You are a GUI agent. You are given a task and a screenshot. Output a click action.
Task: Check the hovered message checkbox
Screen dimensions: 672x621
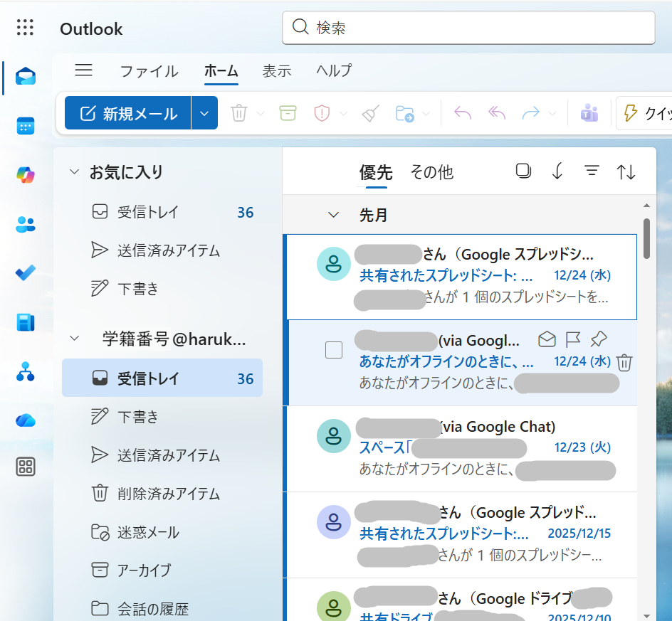tap(334, 350)
